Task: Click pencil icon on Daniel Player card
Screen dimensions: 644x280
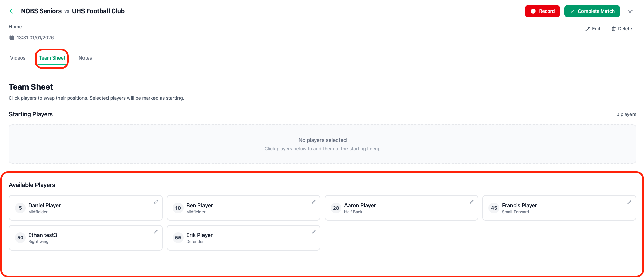Action: pyautogui.click(x=156, y=202)
